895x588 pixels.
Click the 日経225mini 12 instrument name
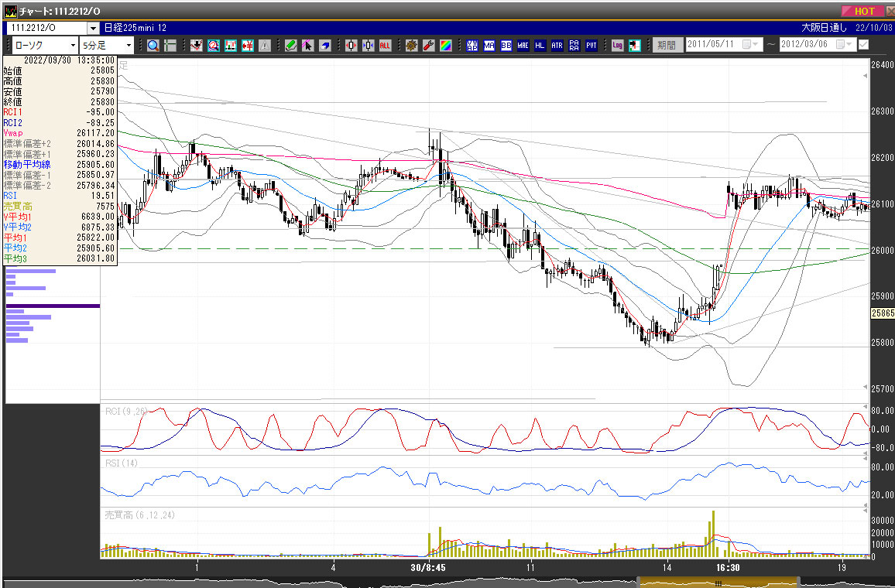pos(135,27)
